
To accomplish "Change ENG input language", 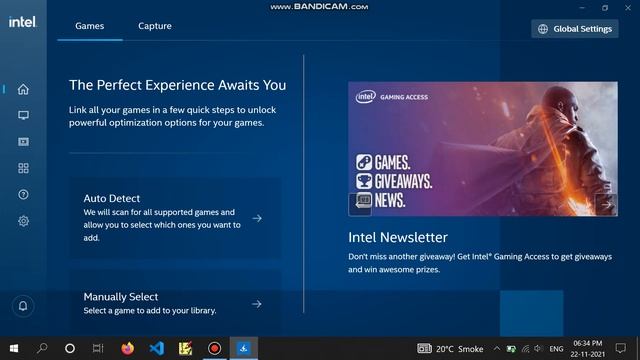I will [x=556, y=349].
